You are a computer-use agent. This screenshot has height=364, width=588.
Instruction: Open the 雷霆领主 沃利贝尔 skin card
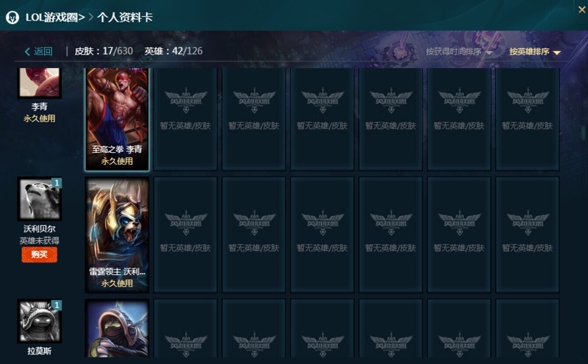(x=117, y=235)
